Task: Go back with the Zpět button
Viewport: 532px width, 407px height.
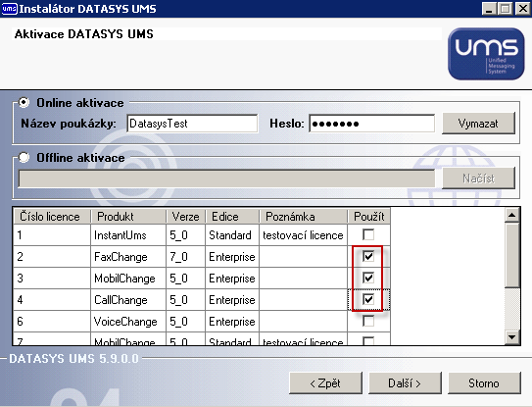Action: point(325,383)
